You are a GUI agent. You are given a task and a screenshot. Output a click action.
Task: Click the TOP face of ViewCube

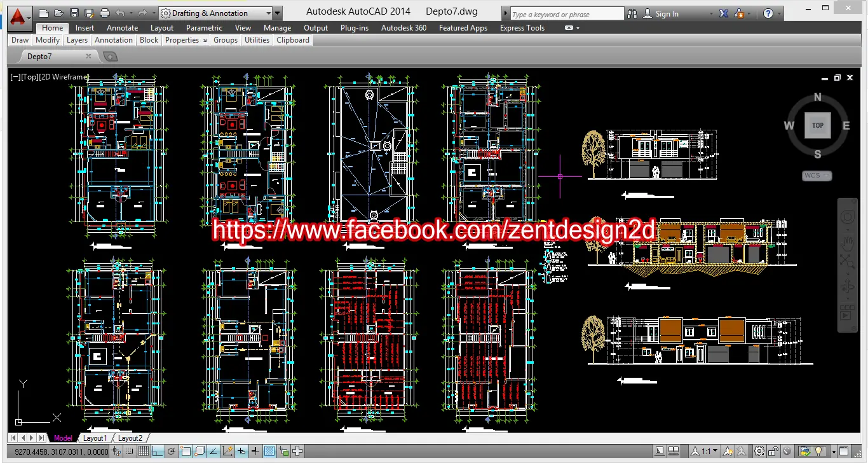817,125
